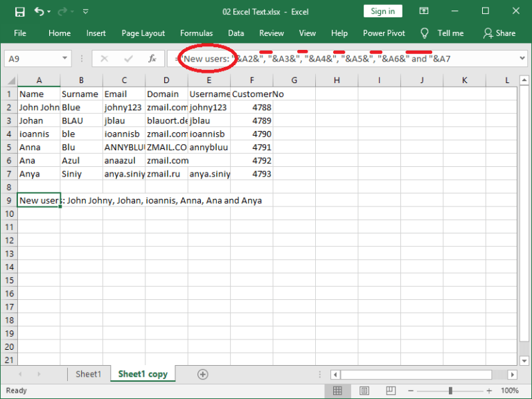Screen dimensions: 532x399
Task: Click the previous sheet navigation arrow
Action: pyautogui.click(x=20, y=374)
